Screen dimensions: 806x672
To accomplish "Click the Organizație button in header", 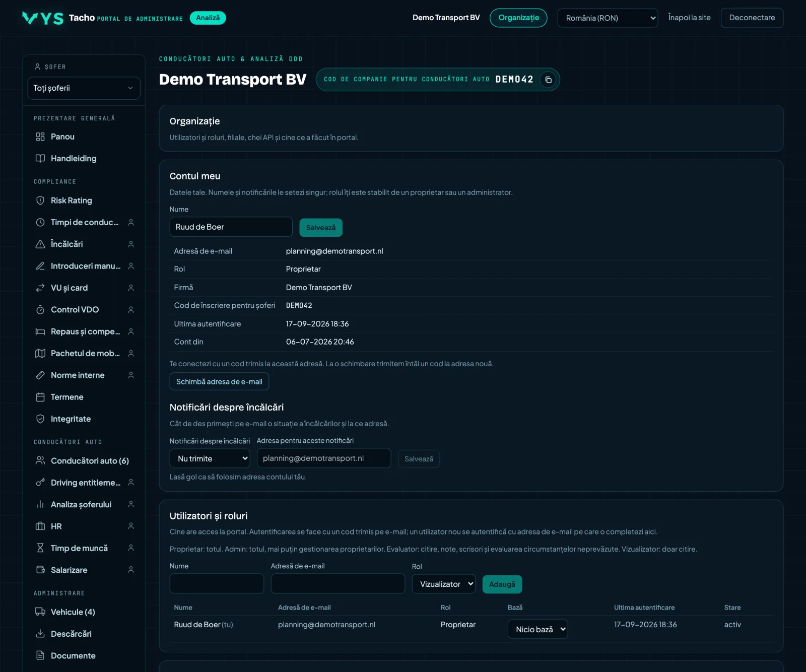I will (518, 18).
